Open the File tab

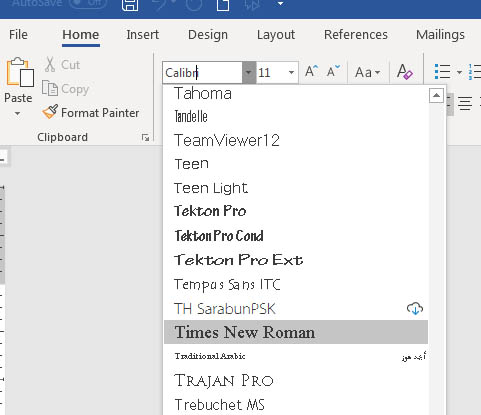click(x=18, y=35)
